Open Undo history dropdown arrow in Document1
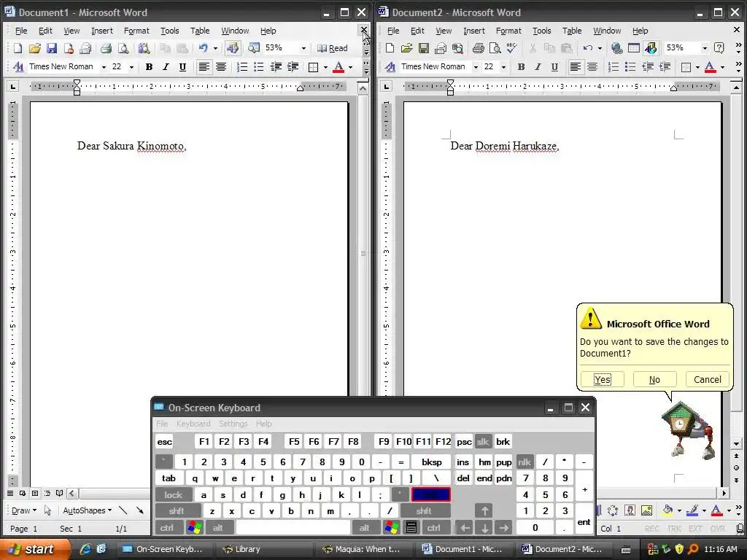 click(215, 48)
